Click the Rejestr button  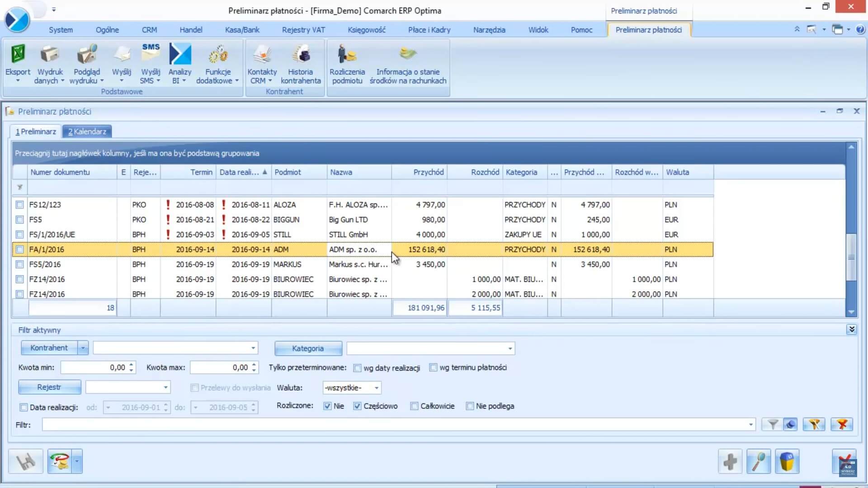click(49, 387)
